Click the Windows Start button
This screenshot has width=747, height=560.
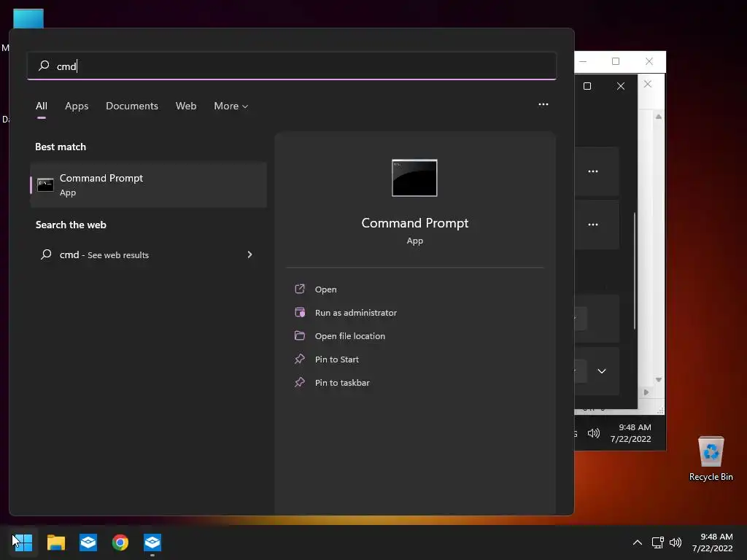tap(23, 542)
